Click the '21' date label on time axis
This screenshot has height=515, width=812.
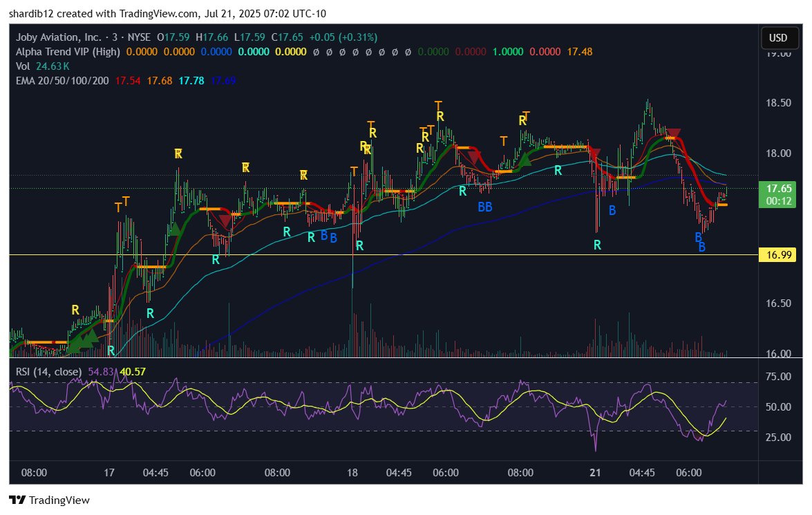pyautogui.click(x=595, y=473)
